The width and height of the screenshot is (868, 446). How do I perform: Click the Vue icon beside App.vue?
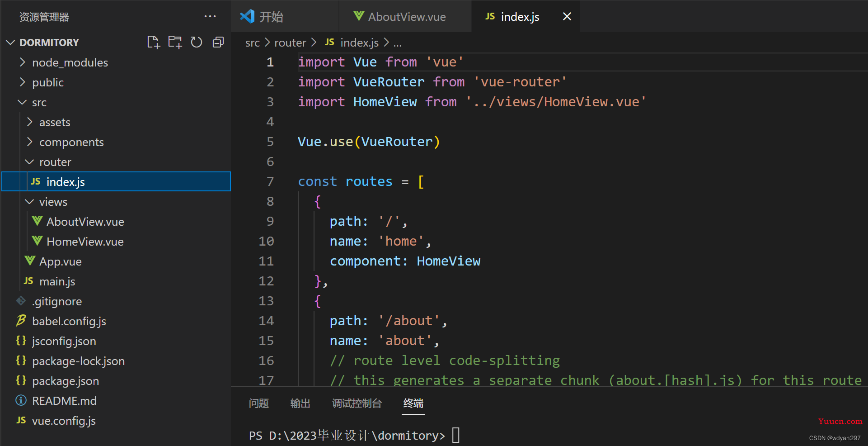point(30,261)
